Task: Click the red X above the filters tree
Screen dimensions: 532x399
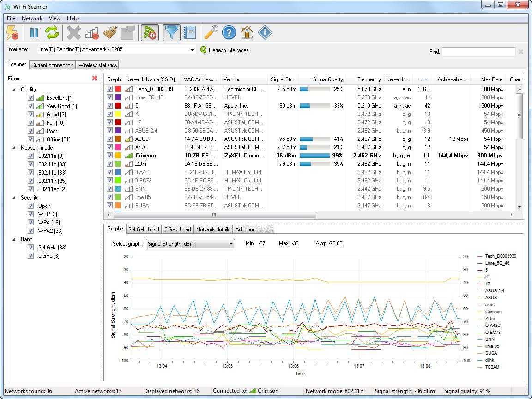Action: (x=95, y=79)
